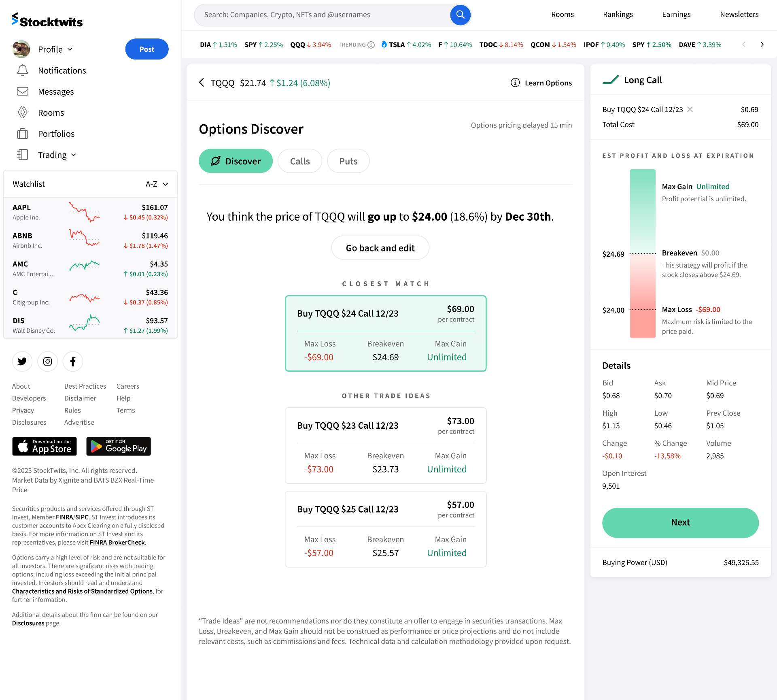This screenshot has width=777, height=700.
Task: Open Messages via the envelope icon
Action: coord(23,91)
